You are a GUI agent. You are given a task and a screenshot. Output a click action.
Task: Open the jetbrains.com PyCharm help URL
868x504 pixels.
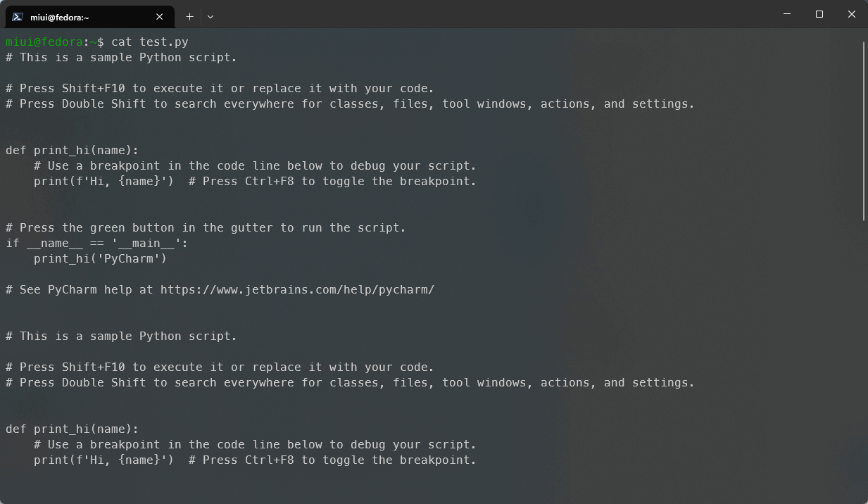[297, 289]
